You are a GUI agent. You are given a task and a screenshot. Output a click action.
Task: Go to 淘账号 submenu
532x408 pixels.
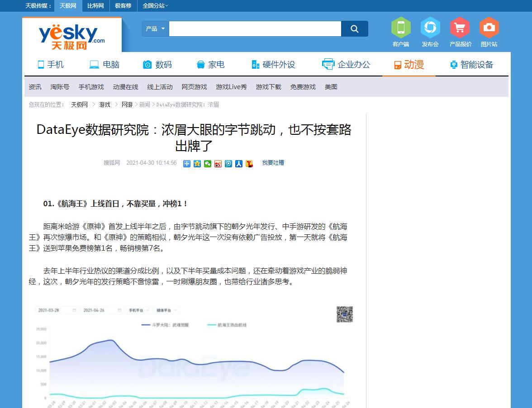[x=60, y=87]
